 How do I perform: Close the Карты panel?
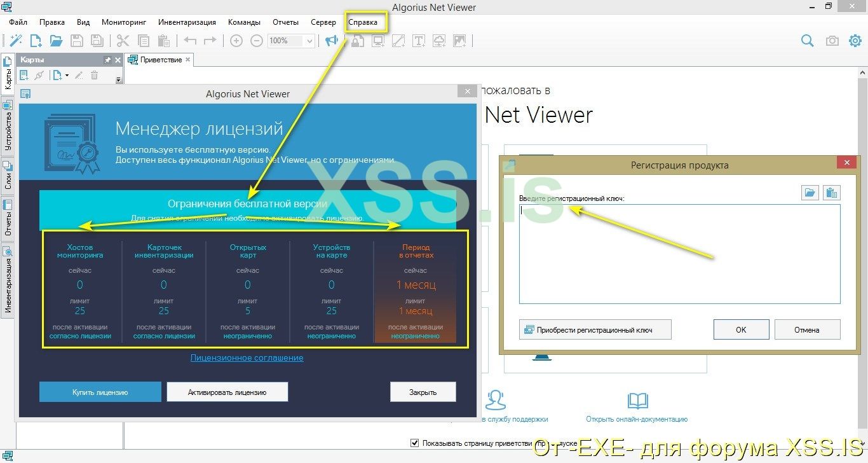[118, 60]
